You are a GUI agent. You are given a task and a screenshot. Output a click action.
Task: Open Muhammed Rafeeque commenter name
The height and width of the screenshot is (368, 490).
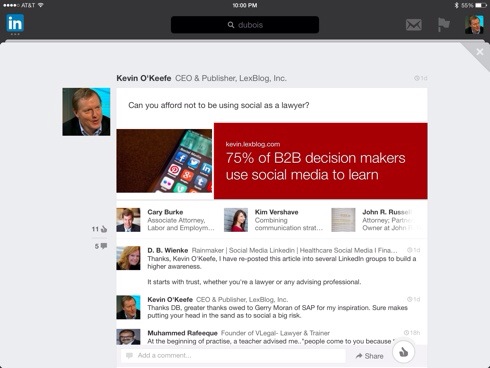(182, 333)
